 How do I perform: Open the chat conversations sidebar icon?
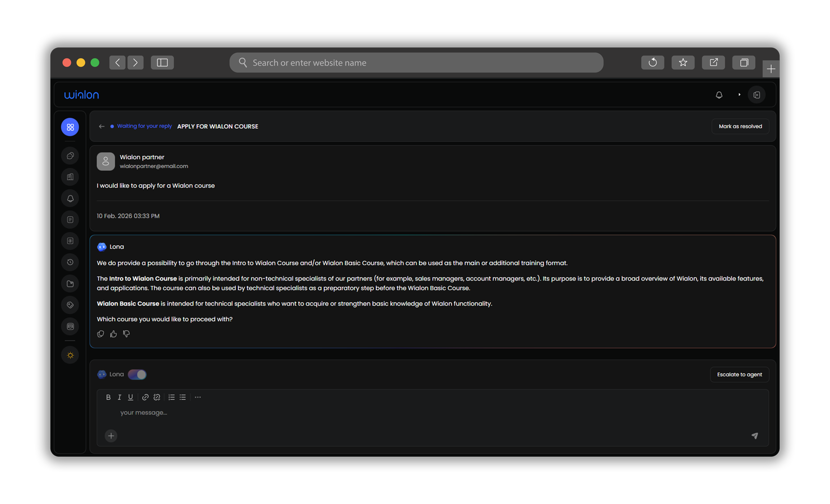[x=70, y=156]
